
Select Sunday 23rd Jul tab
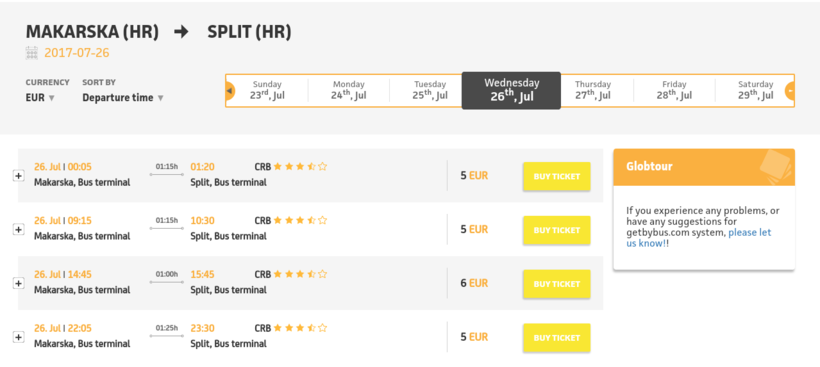tap(267, 91)
